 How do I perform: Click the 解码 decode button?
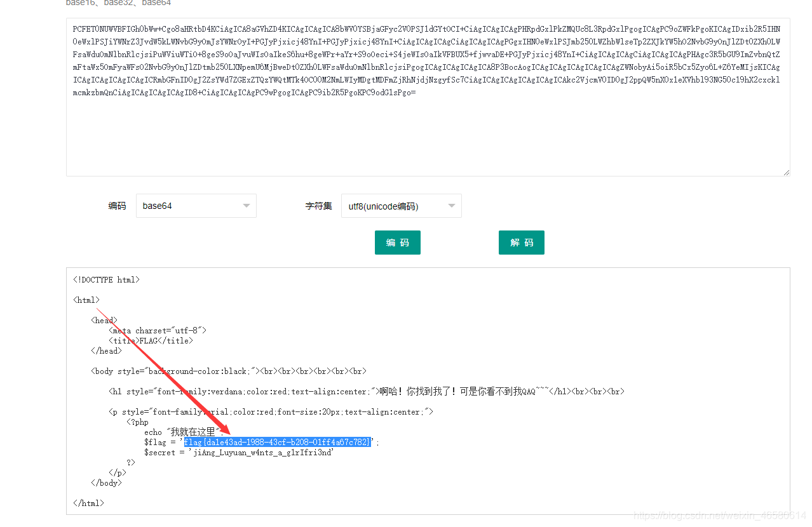(522, 243)
